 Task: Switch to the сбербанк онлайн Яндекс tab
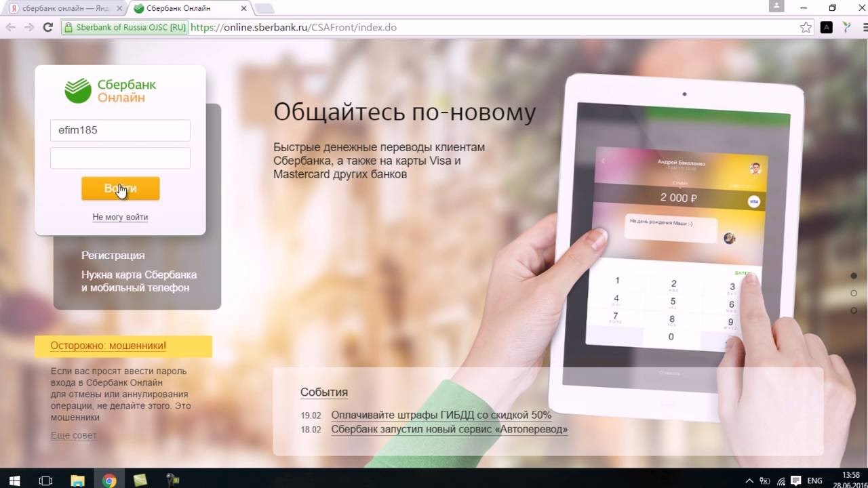click(x=64, y=9)
